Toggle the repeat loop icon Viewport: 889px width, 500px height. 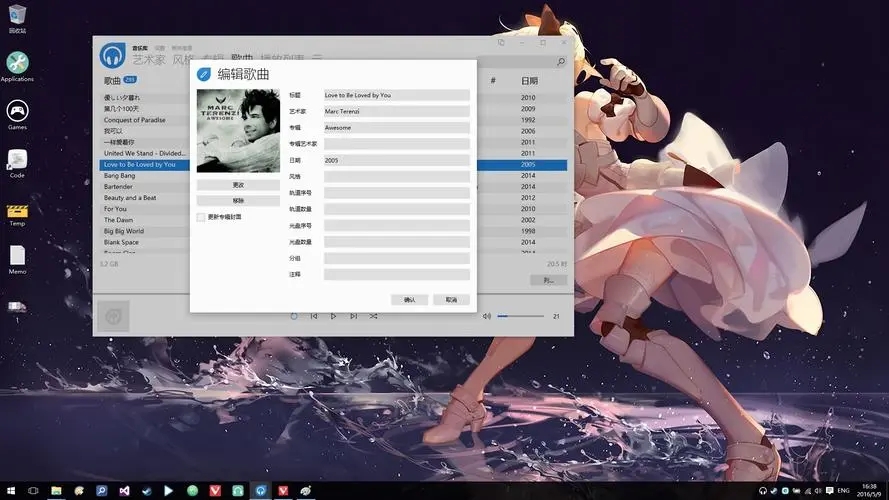tap(294, 316)
